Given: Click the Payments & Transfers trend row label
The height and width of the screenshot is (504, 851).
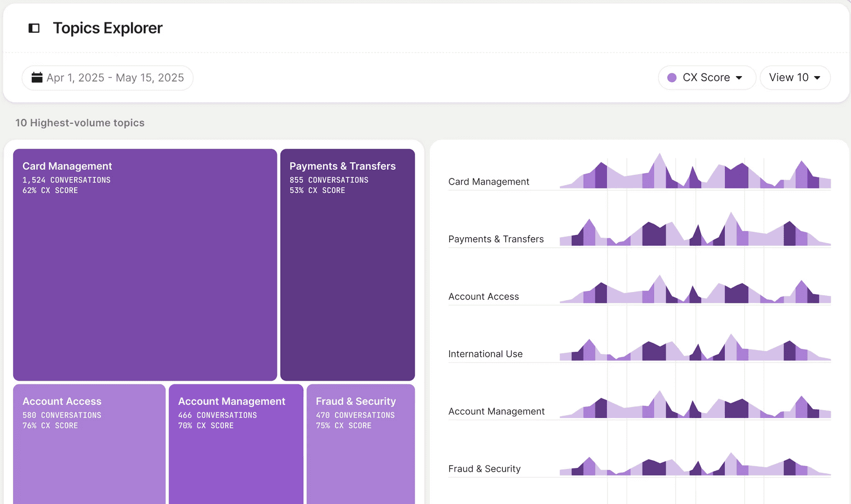Looking at the screenshot, I should (496, 239).
